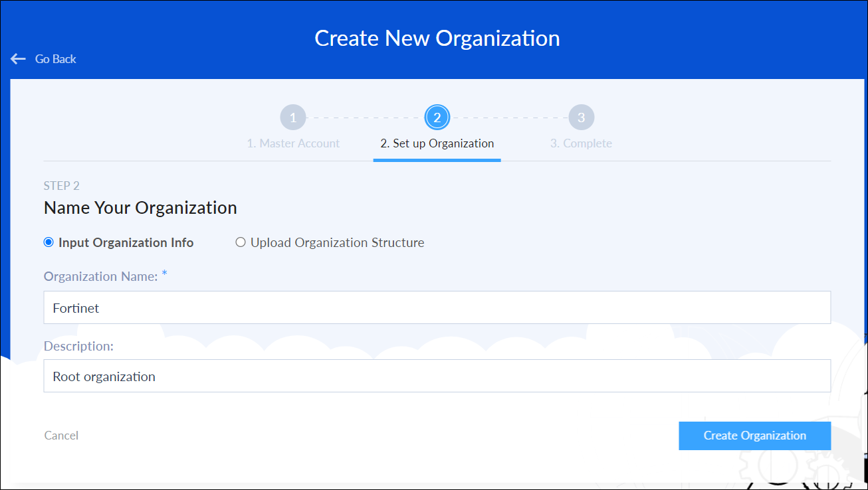Click the step 3 circle icon
Screen dimensions: 868x490
[581, 117]
